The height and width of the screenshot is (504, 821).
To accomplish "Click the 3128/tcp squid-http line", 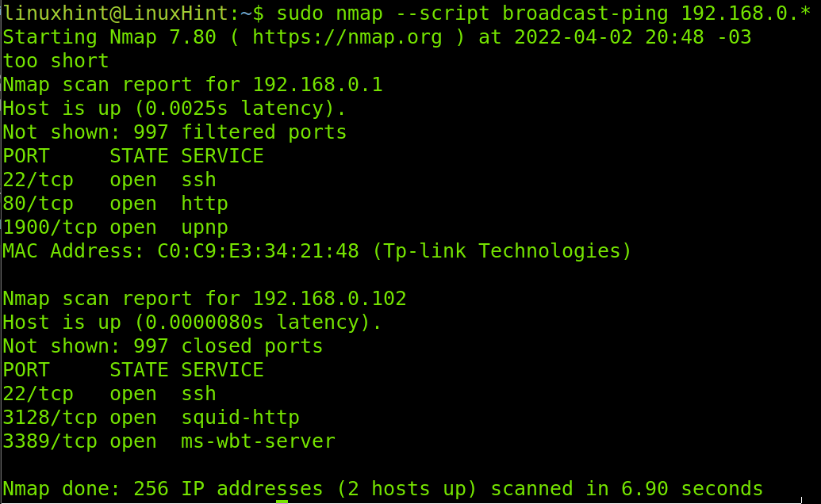I will pyautogui.click(x=152, y=418).
